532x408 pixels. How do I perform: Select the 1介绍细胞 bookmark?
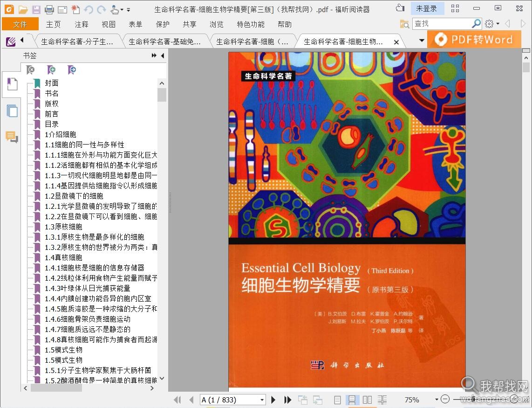click(61, 134)
